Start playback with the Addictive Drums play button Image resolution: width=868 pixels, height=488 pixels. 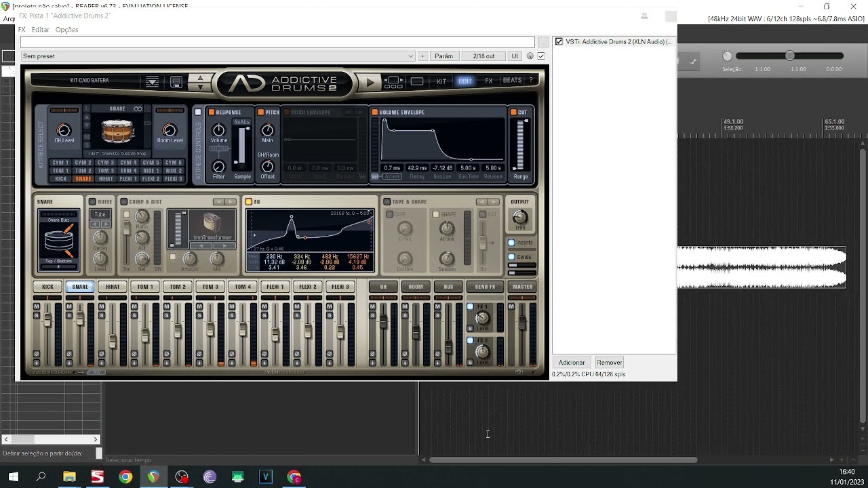tap(370, 83)
